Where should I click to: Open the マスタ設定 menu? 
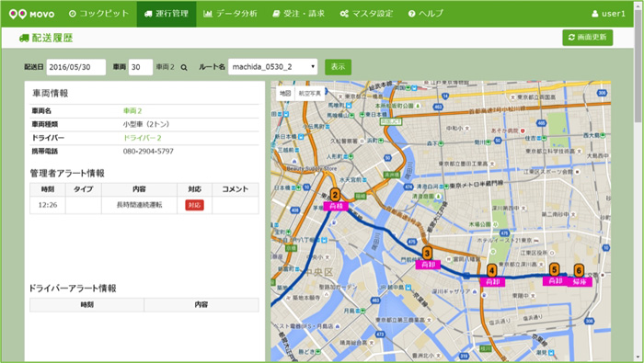point(366,14)
